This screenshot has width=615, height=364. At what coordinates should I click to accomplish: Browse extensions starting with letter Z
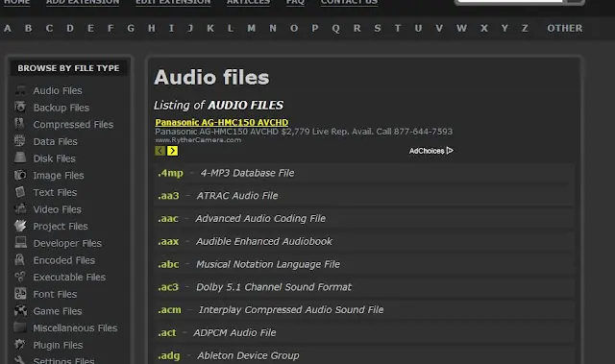coord(525,28)
